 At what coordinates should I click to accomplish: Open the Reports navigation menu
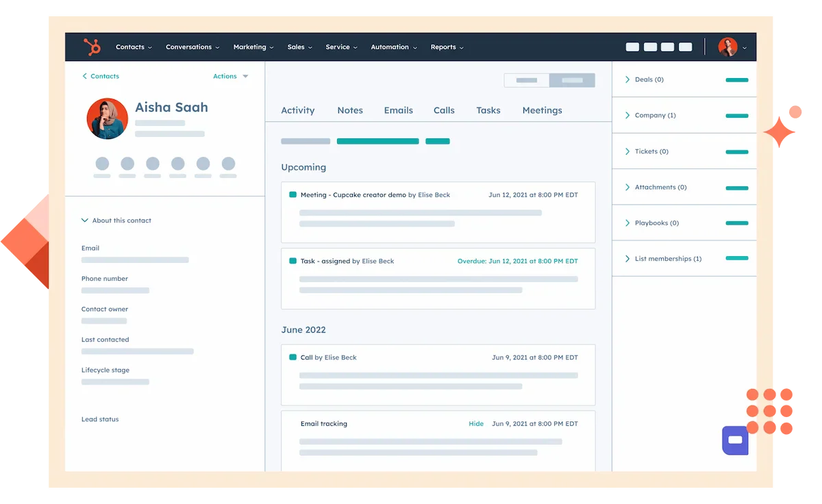(x=447, y=47)
